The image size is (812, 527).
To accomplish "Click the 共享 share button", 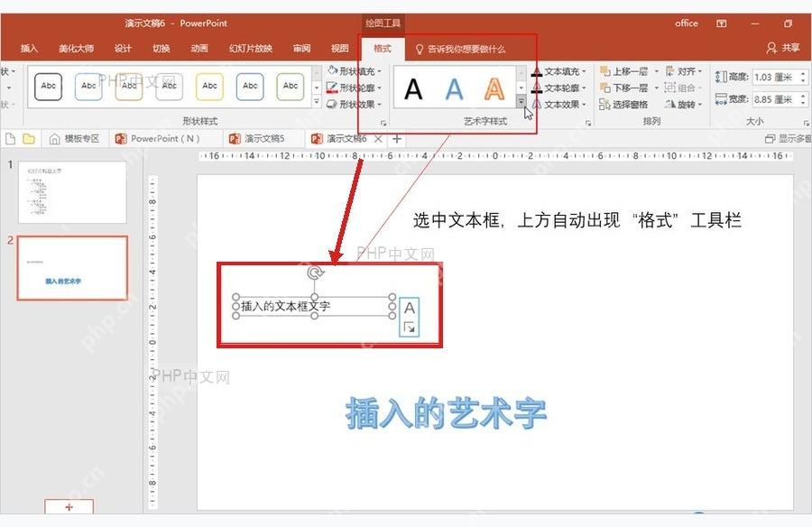I will coord(783,48).
